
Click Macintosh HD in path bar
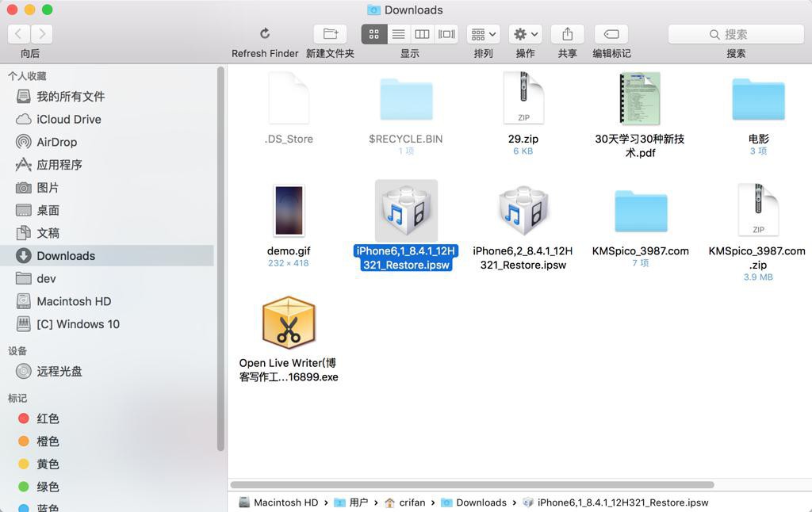(278, 502)
